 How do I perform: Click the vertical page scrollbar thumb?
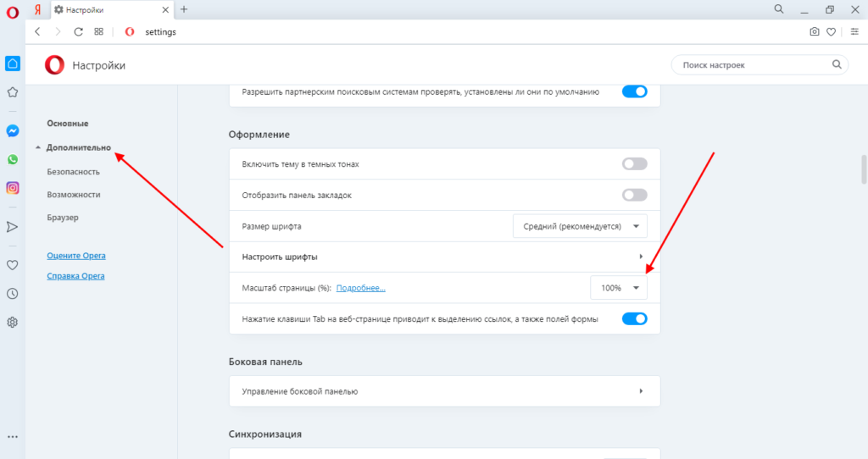[x=864, y=168]
